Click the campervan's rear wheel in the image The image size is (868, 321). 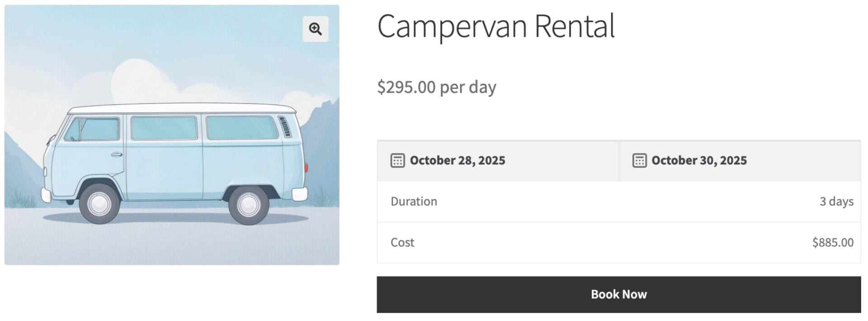pos(248,204)
